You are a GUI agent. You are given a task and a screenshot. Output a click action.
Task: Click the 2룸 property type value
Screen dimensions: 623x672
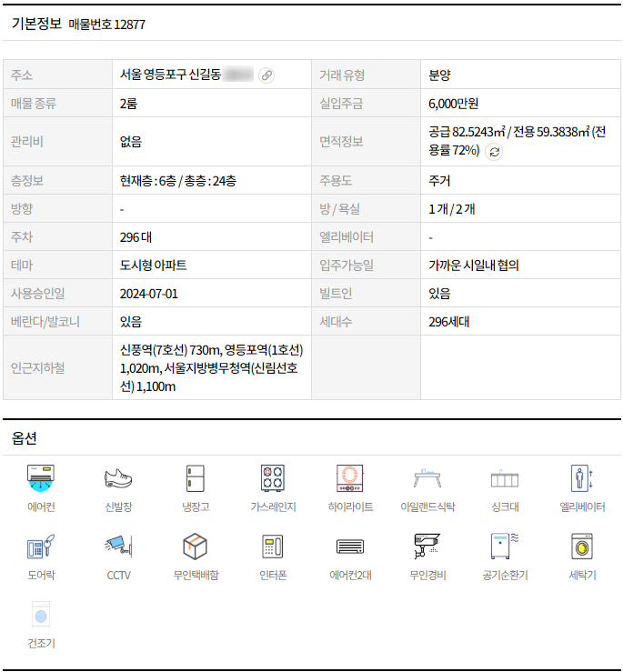[128, 104]
